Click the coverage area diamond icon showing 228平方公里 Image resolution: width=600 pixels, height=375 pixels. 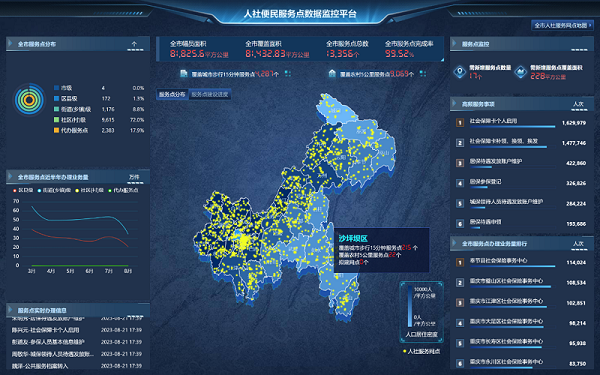pyautogui.click(x=520, y=72)
